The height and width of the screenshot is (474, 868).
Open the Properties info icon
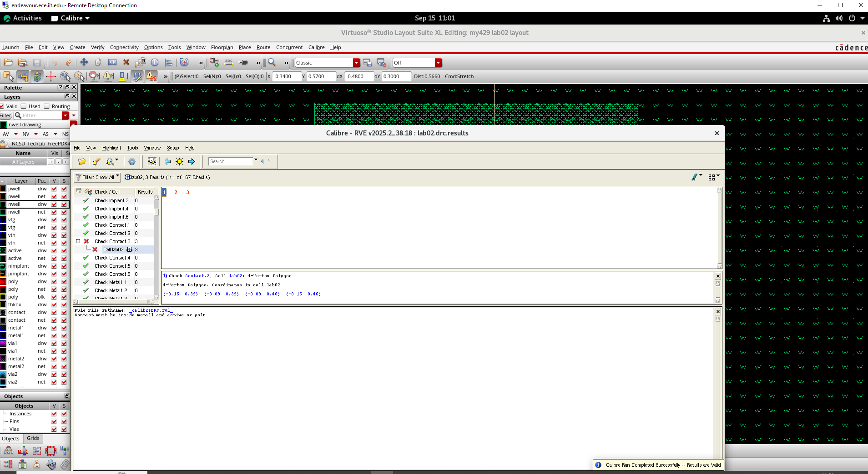pyautogui.click(x=155, y=63)
